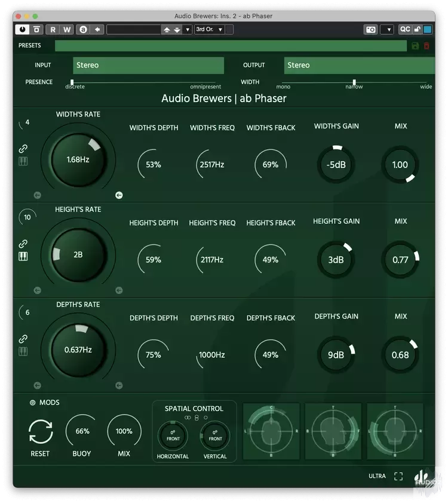Image resolution: width=448 pixels, height=503 pixels.
Task: Click the PRESENCE slider handle
Action: tap(72, 82)
